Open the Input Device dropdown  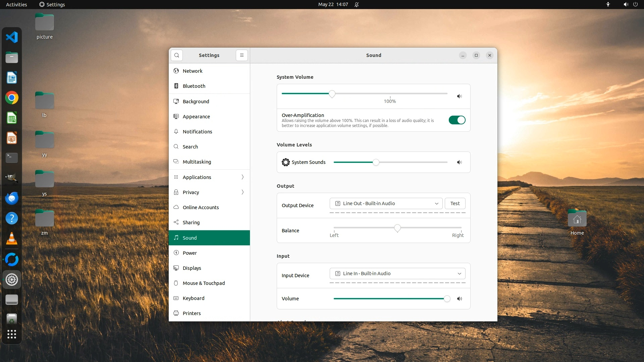click(x=397, y=274)
